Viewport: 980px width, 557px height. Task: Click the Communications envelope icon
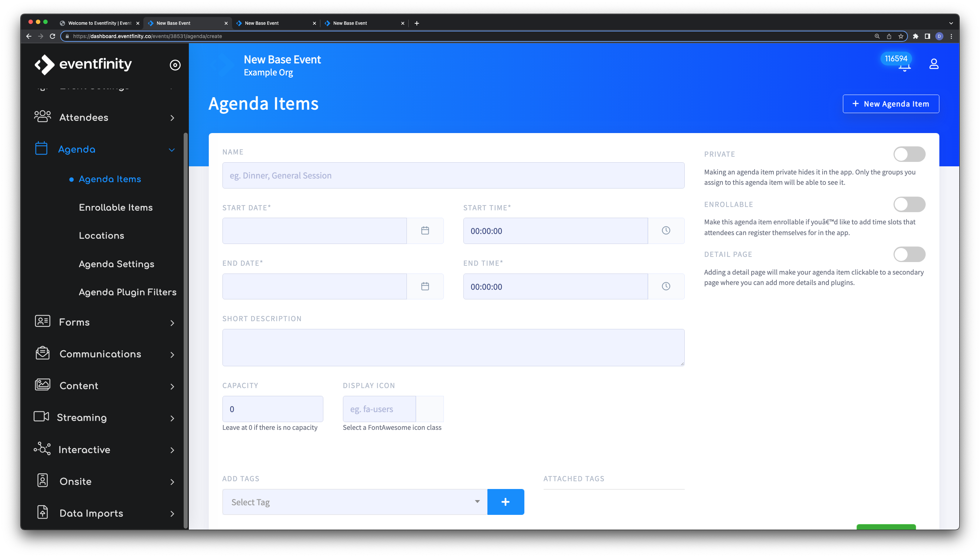click(42, 353)
